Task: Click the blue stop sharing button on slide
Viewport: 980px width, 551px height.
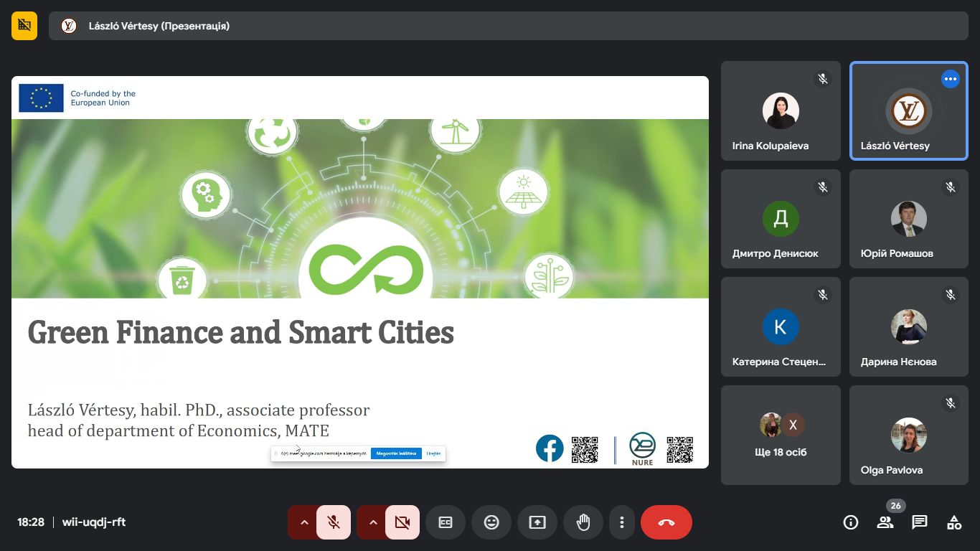Action: pyautogui.click(x=396, y=453)
